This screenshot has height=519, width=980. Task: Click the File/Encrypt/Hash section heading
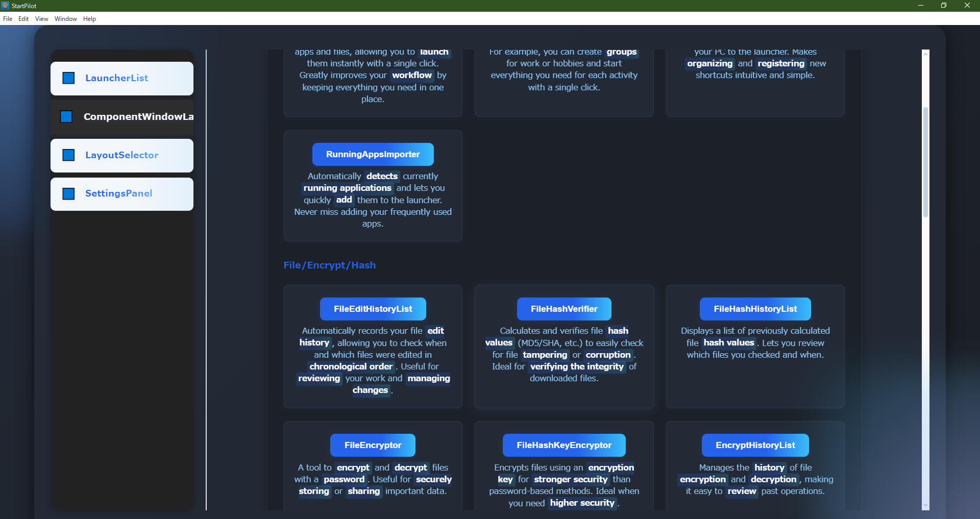pyautogui.click(x=330, y=265)
